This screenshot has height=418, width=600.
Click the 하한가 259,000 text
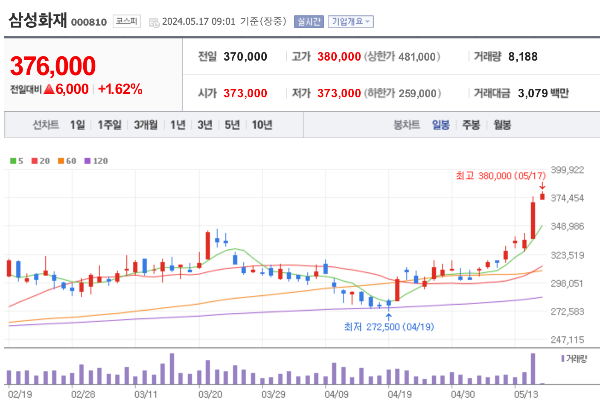coord(402,93)
